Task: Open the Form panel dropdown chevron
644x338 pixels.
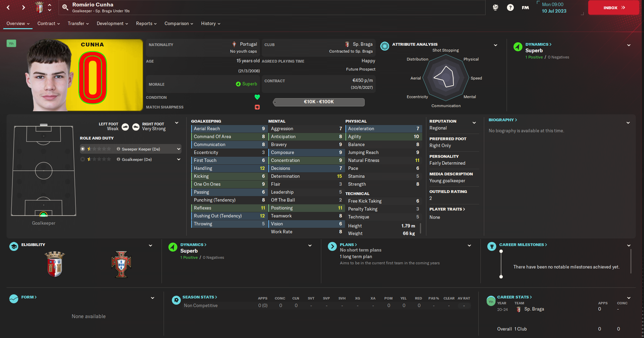Action: click(152, 298)
